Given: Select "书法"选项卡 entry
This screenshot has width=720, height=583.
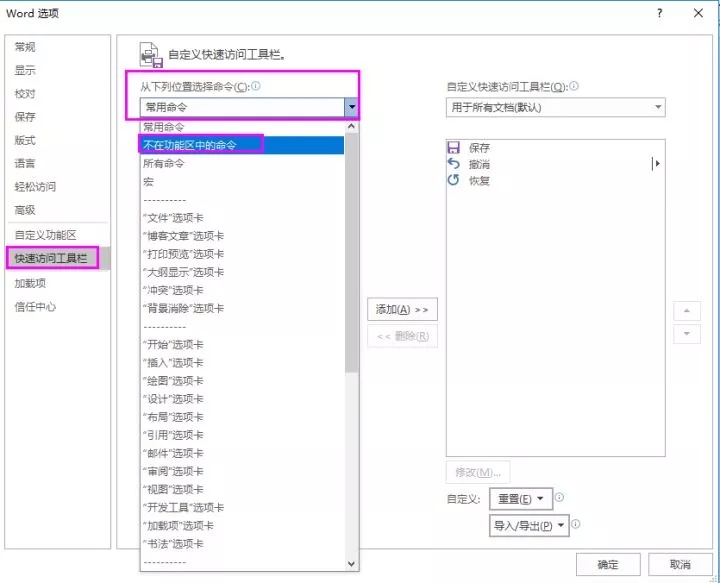Looking at the screenshot, I should 242,544.
